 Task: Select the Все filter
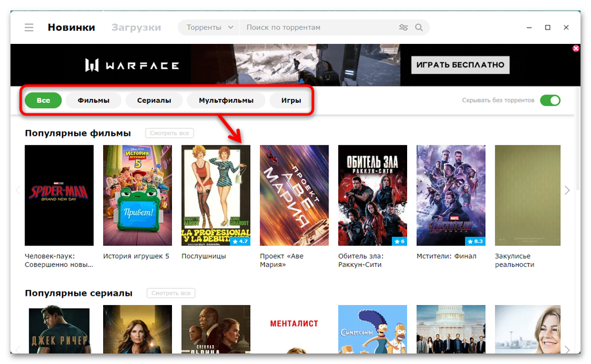[x=43, y=100]
